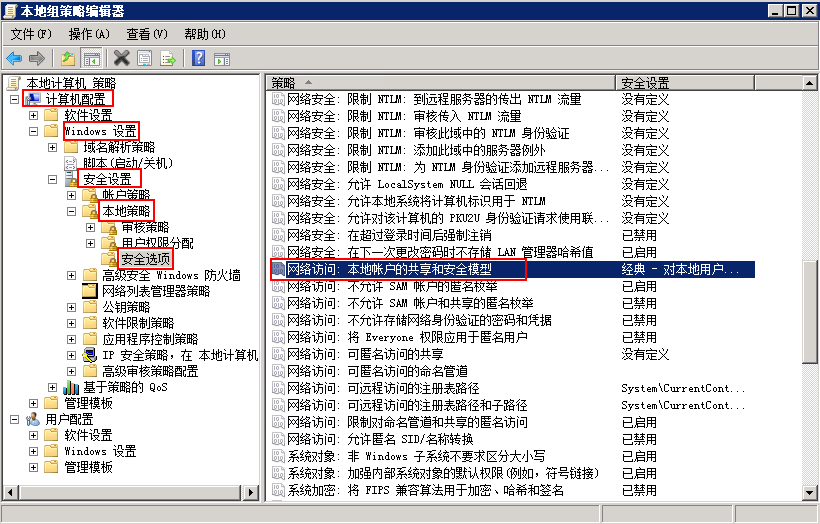This screenshot has width=820, height=524.
Task: Select 网络访问: 将 Everyone 权限应用于匿名用户
Action: 512,337
